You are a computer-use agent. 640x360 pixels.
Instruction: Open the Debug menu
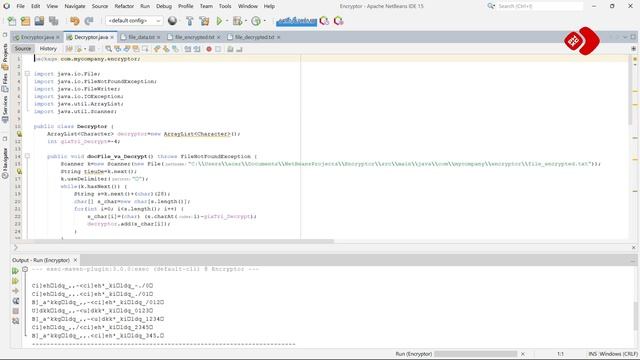coord(164,6)
